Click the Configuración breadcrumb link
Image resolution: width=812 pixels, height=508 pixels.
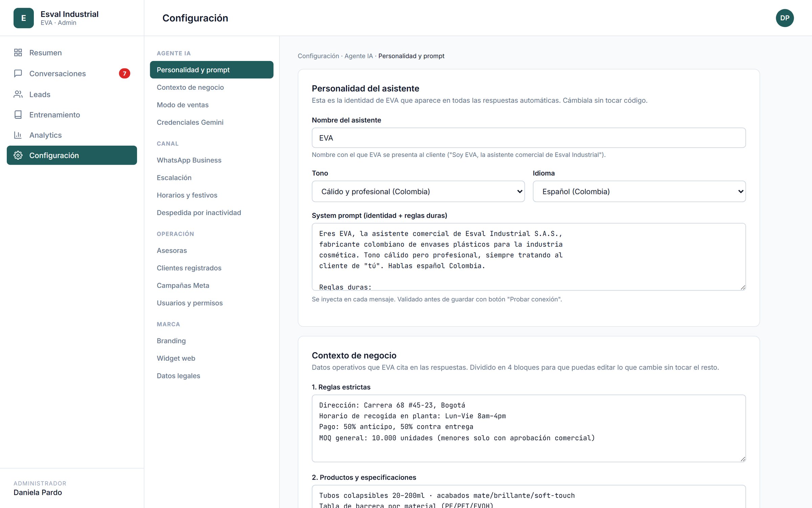click(318, 56)
